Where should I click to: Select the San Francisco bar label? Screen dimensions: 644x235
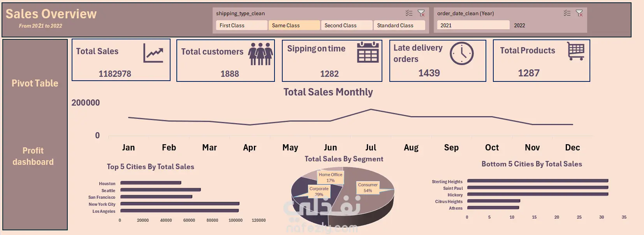pyautogui.click(x=102, y=197)
